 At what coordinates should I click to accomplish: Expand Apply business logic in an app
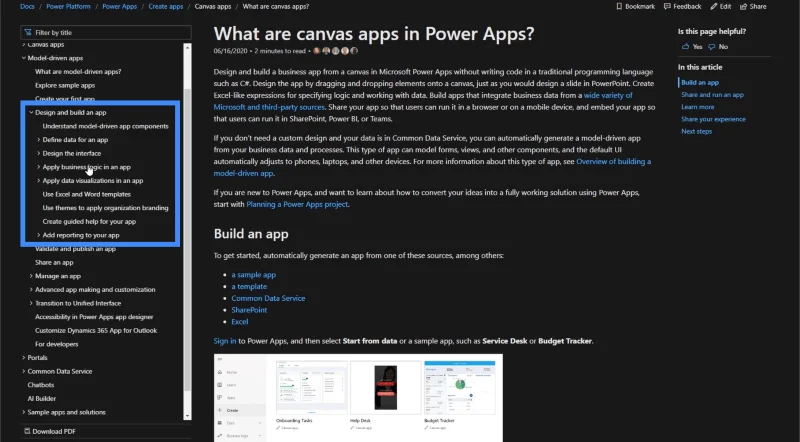click(39, 167)
